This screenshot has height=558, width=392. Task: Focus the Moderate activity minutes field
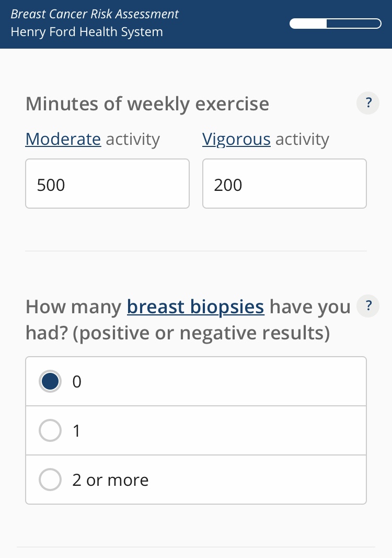click(x=107, y=184)
